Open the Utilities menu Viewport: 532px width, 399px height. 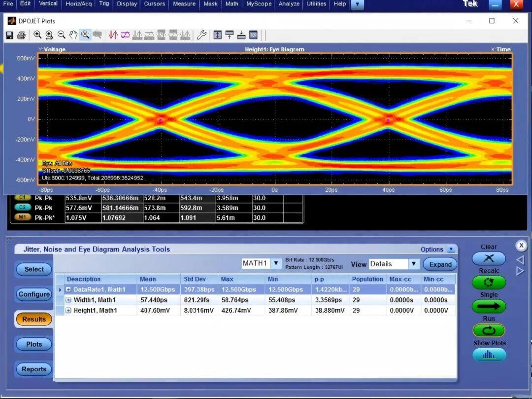pos(316,4)
